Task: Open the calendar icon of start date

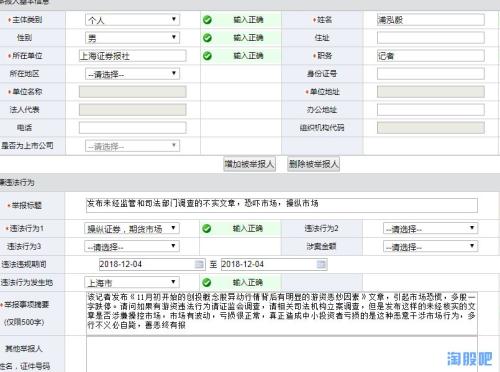Action: click(199, 264)
